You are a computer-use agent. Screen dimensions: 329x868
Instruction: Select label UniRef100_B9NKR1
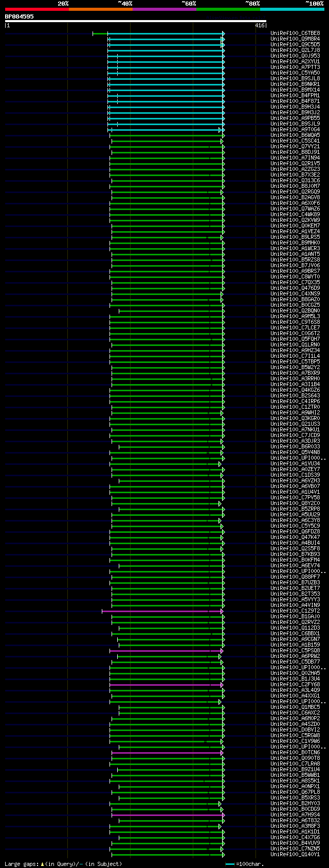click(x=295, y=84)
